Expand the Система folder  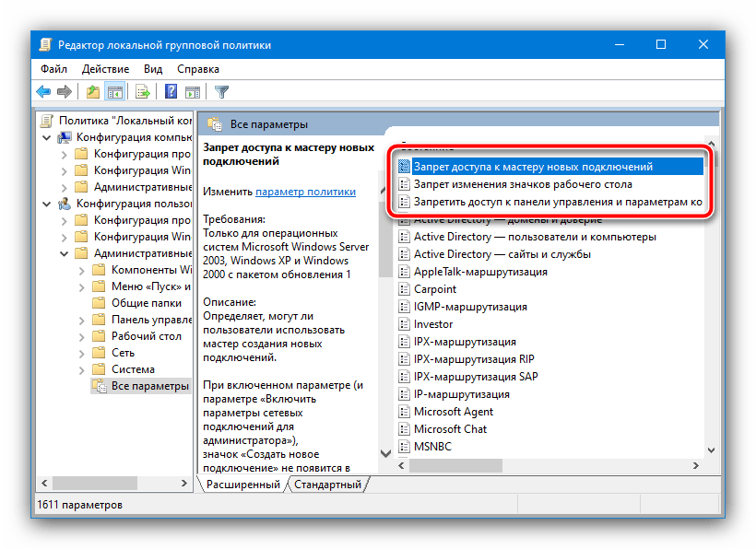(81, 370)
